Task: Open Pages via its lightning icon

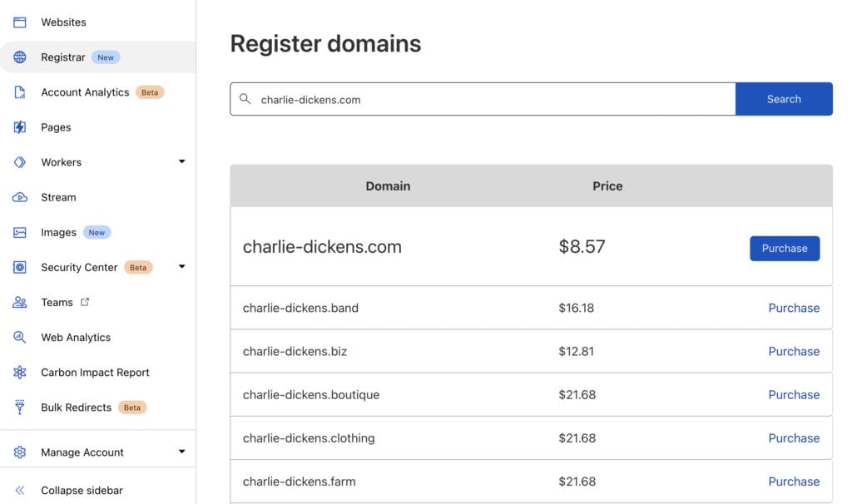Action: pyautogui.click(x=21, y=126)
